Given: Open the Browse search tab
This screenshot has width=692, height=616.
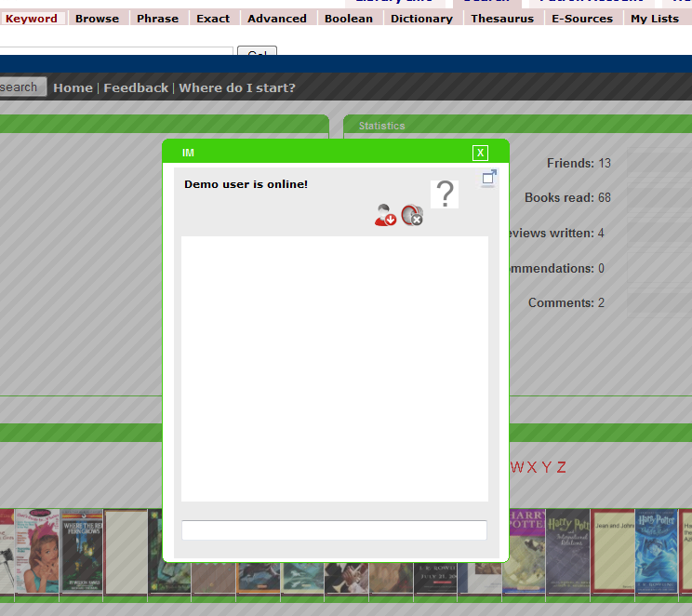Looking at the screenshot, I should point(97,19).
